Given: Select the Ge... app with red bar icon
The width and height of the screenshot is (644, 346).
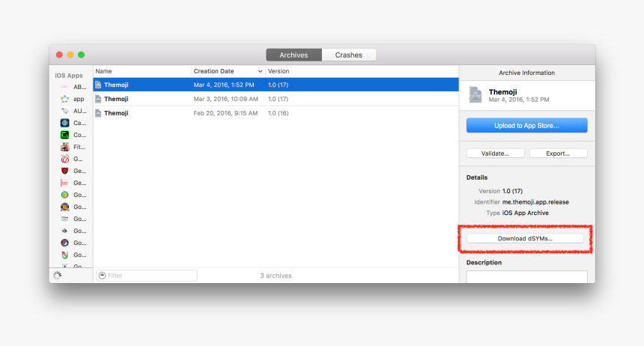Looking at the screenshot, I should click(73, 183).
